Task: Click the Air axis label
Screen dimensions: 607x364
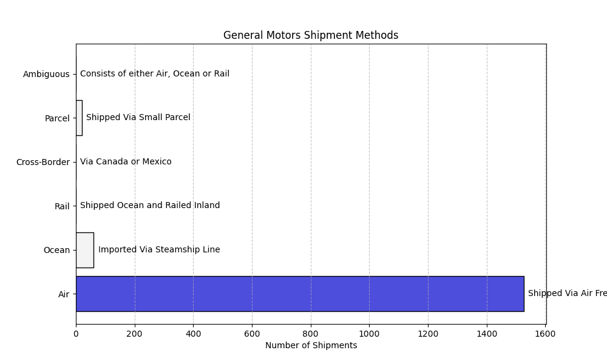Action: pos(64,294)
